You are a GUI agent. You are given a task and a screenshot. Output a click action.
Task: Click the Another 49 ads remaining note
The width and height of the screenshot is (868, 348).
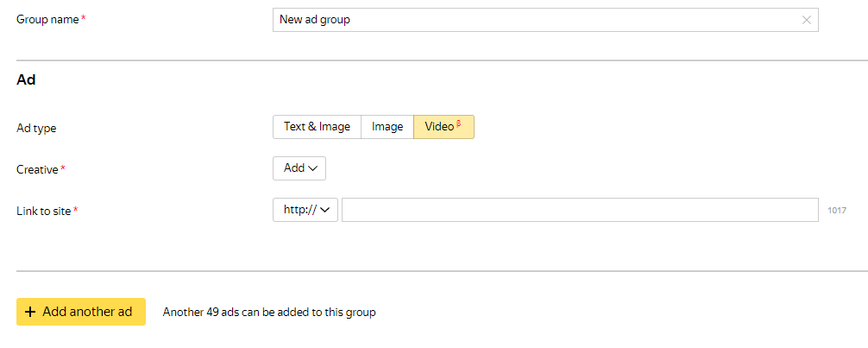269,313
